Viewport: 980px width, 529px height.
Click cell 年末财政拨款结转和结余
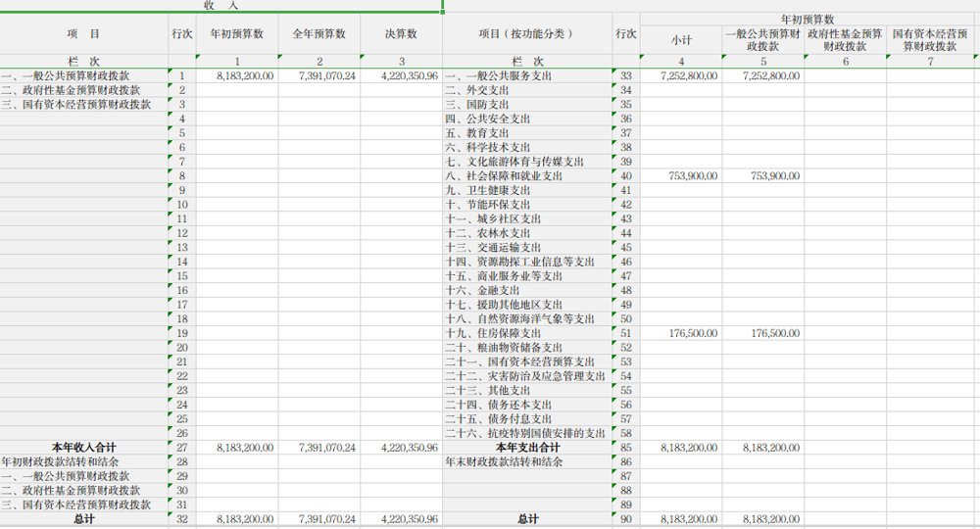tap(527, 462)
